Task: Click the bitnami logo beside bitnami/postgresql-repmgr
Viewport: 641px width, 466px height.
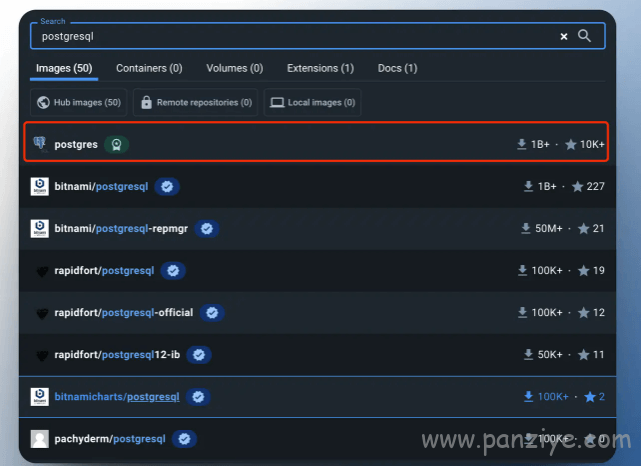Action: pyautogui.click(x=40, y=229)
